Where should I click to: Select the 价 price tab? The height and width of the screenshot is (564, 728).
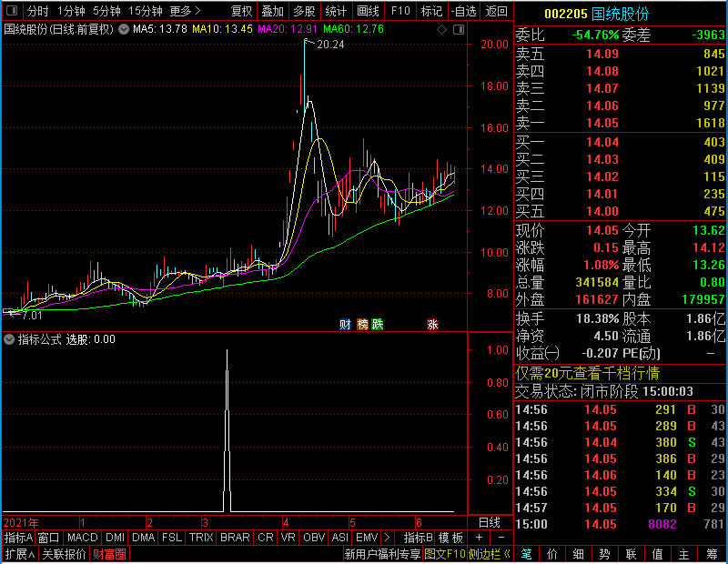(552, 554)
